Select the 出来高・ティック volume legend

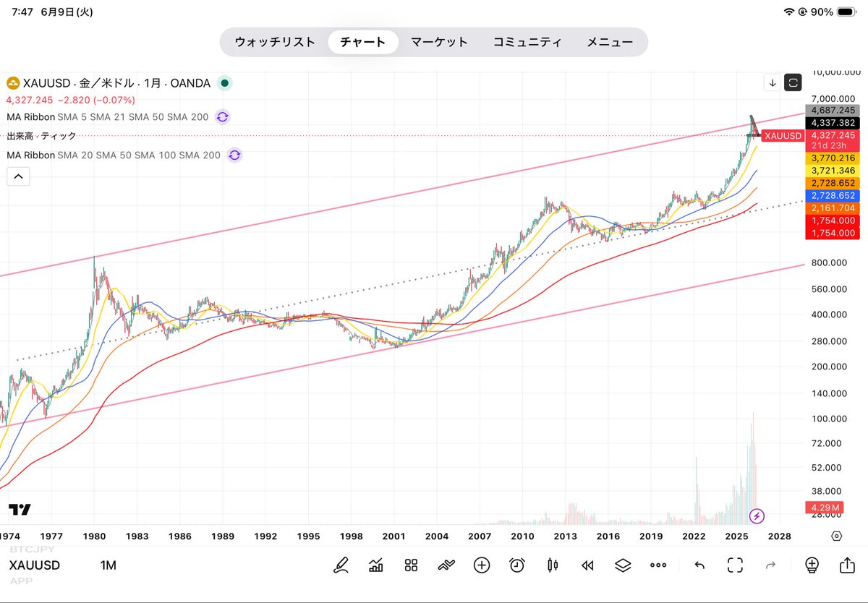coord(41,136)
